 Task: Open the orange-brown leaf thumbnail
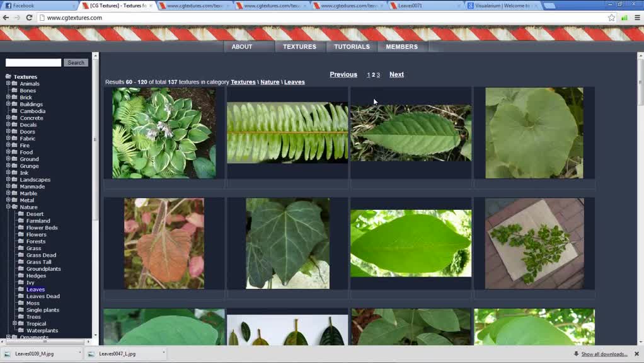[x=164, y=243]
